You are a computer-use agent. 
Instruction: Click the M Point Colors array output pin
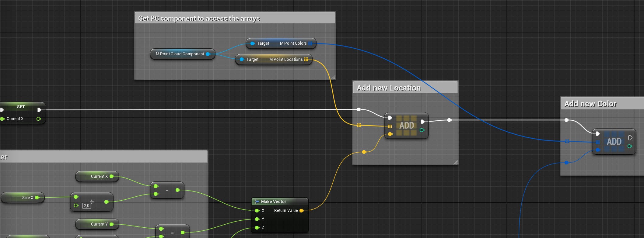(x=310, y=43)
